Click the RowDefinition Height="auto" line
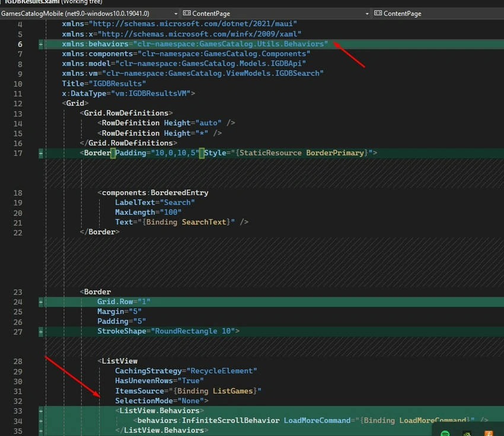Viewport: 504px width, 436px height. coord(166,123)
